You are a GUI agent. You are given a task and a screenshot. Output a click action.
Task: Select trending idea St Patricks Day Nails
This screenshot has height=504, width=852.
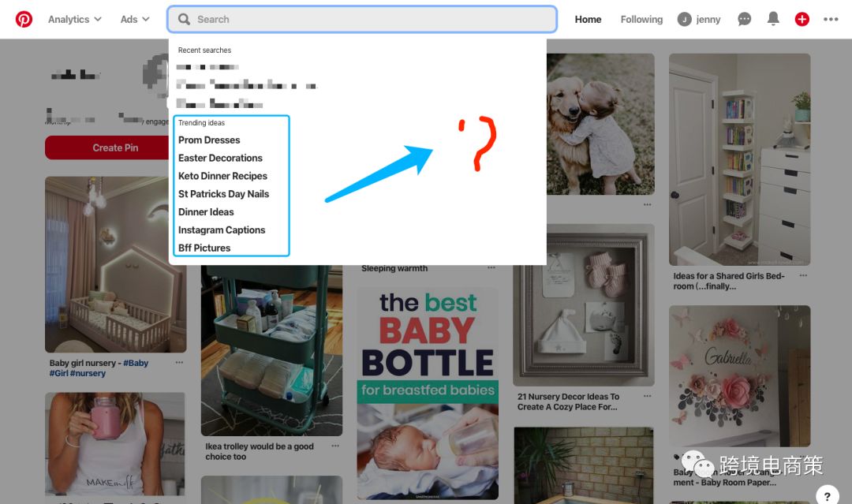coord(223,194)
